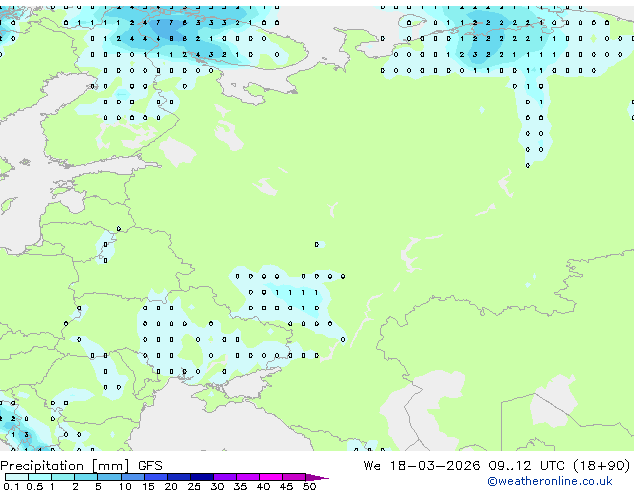The width and height of the screenshot is (634, 490).
Task: Click the '25' legend value
Action: tap(194, 486)
